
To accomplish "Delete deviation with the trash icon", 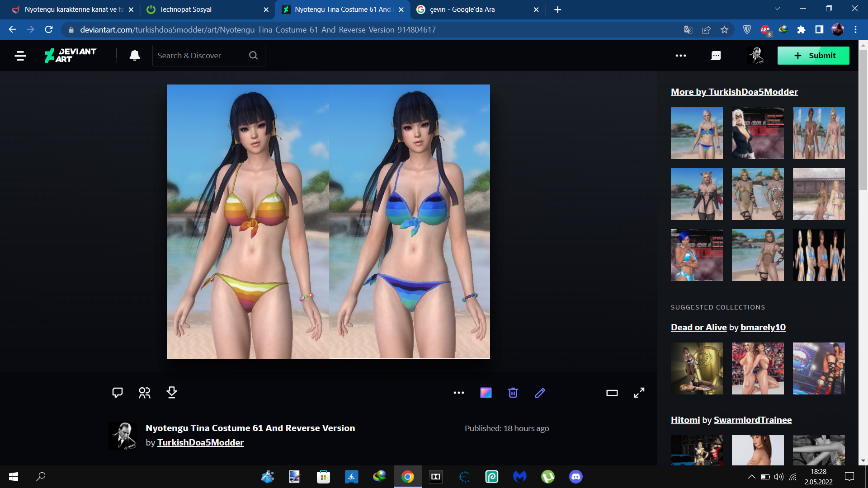I will pyautogui.click(x=513, y=393).
